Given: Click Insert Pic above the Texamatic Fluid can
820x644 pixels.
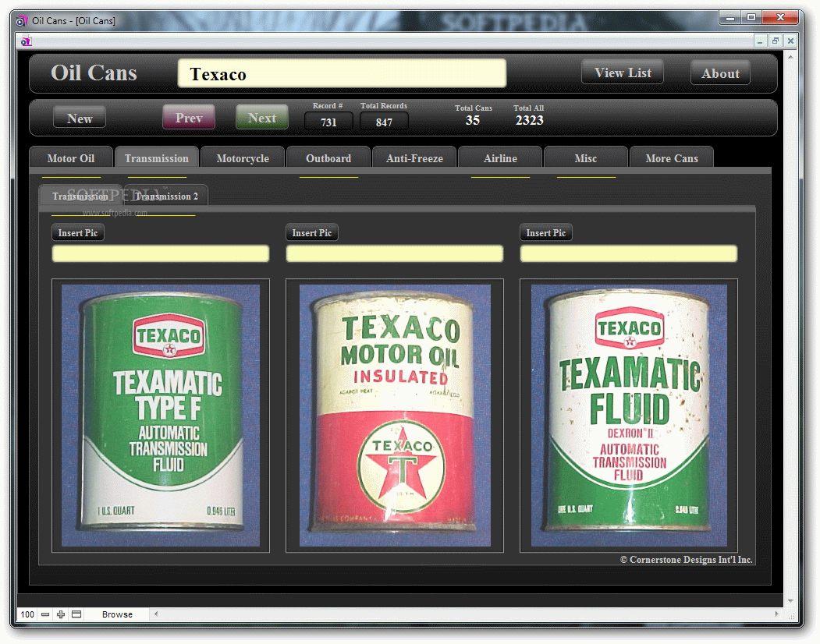Looking at the screenshot, I should [546, 232].
